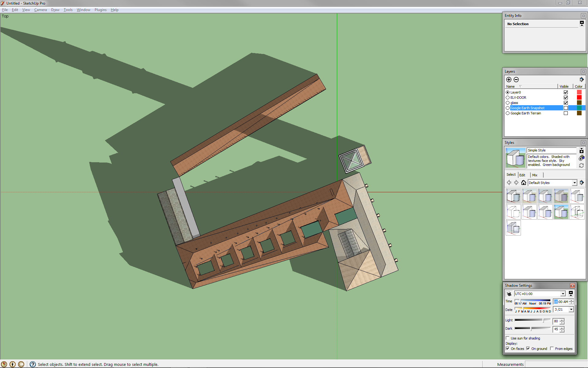Make the glass layer active
Screen dimensions: 588x368
coord(507,103)
